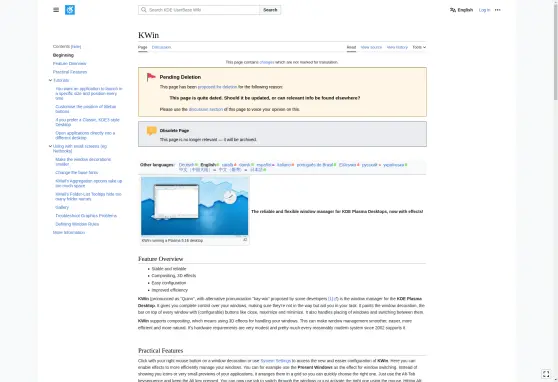The image size is (558, 382).
Task: Switch page language to español
Action: point(264,165)
